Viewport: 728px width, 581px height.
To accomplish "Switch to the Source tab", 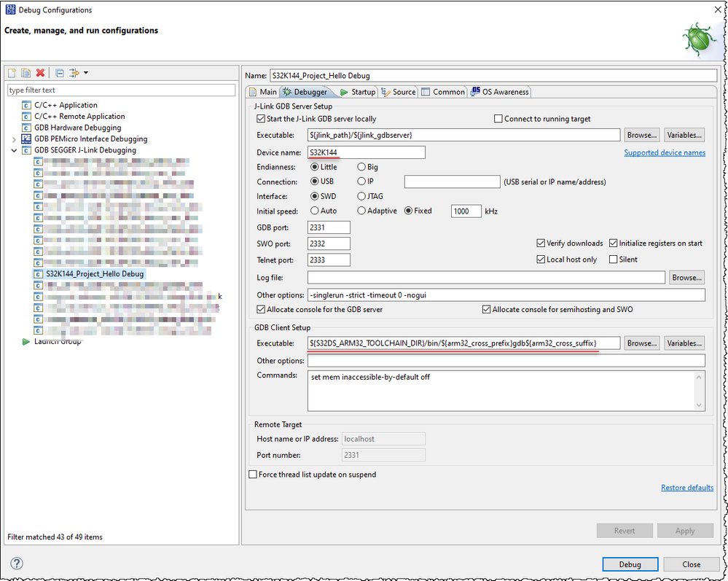I will pyautogui.click(x=399, y=92).
